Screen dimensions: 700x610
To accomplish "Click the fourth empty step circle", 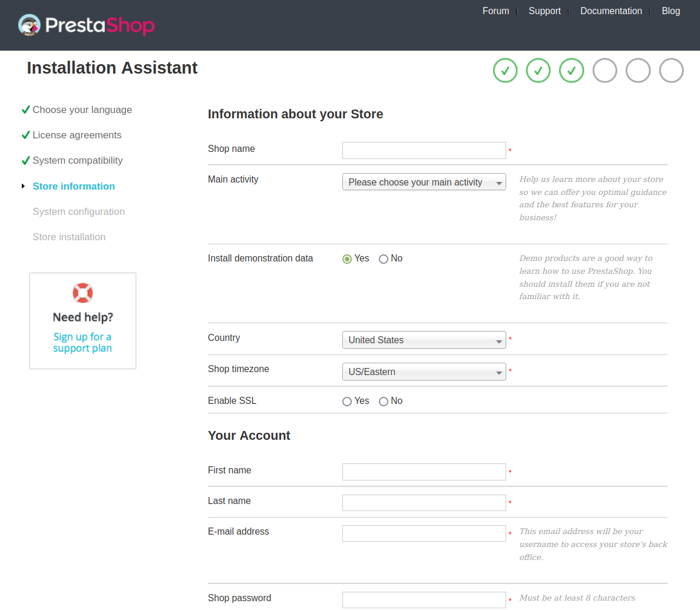I will (x=605, y=71).
